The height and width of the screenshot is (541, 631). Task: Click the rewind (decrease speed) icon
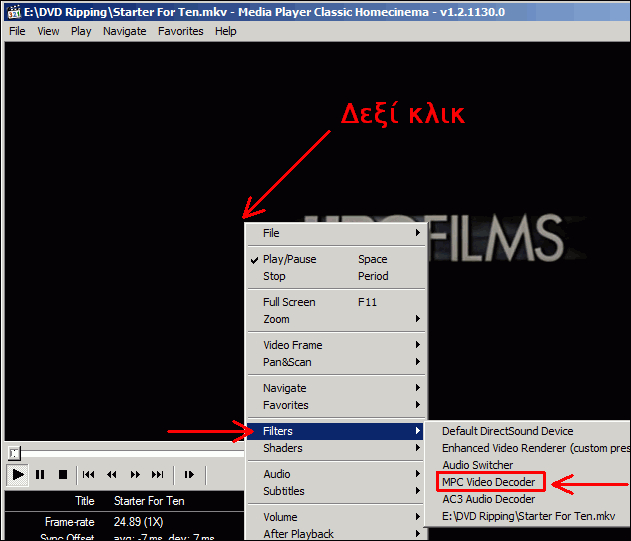coord(112,475)
